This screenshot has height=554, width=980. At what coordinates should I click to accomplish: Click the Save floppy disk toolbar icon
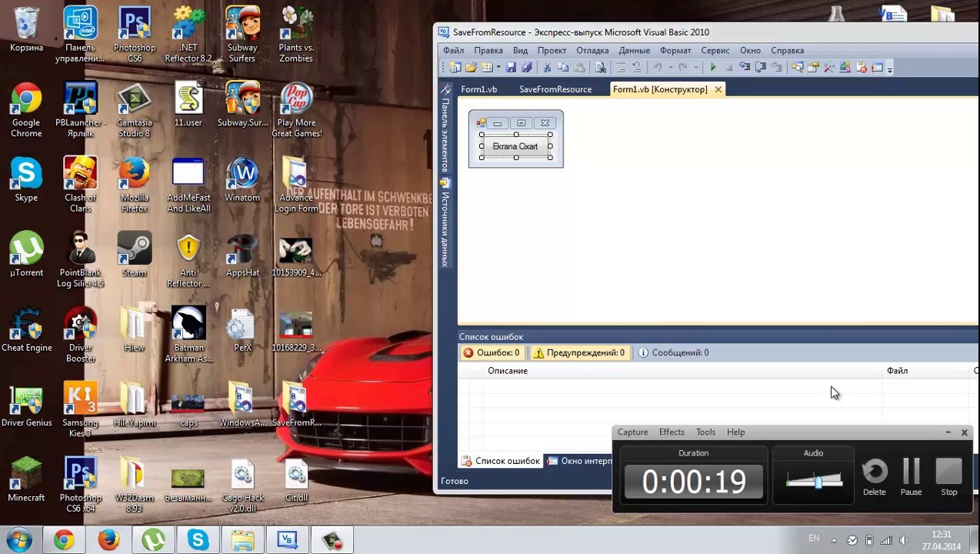[511, 68]
